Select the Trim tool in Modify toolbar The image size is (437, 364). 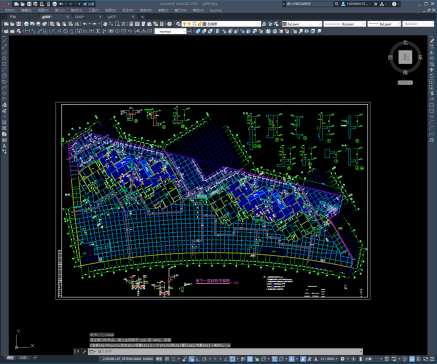pos(432,93)
